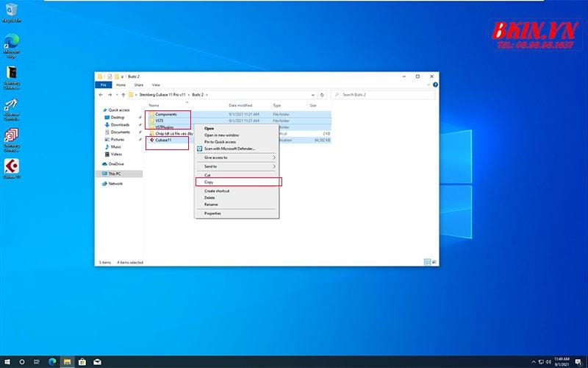The height and width of the screenshot is (368, 588).
Task: Click the blue File tab
Action: tap(104, 85)
